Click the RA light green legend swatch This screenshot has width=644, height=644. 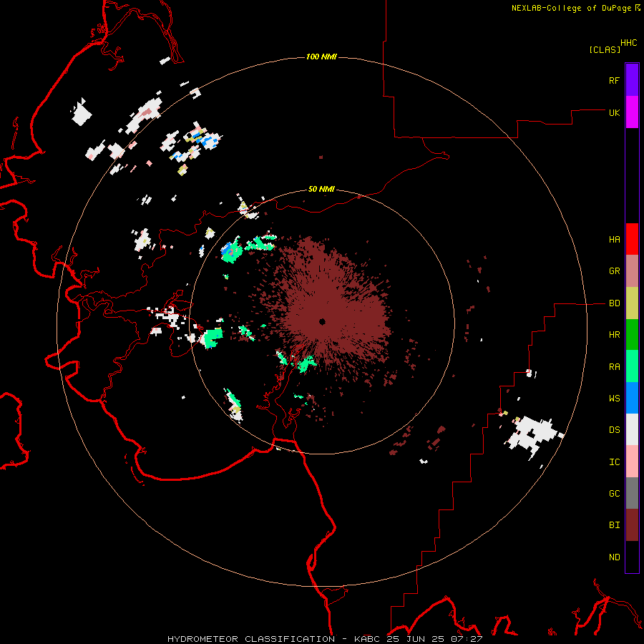point(632,366)
